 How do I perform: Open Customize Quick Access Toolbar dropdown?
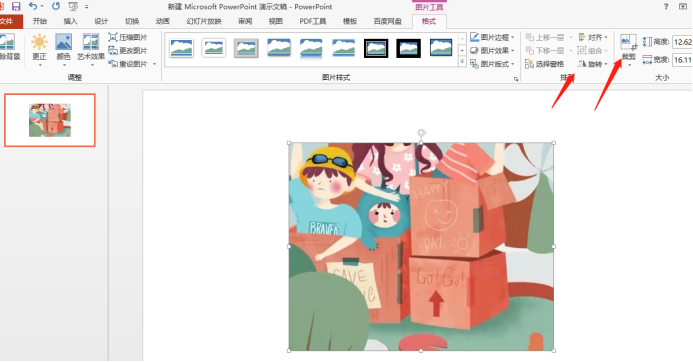pyautogui.click(x=87, y=7)
